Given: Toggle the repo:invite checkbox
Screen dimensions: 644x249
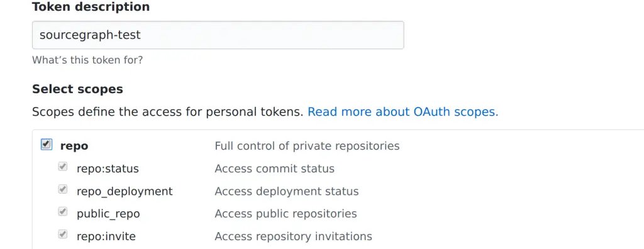Looking at the screenshot, I should tap(62, 235).
